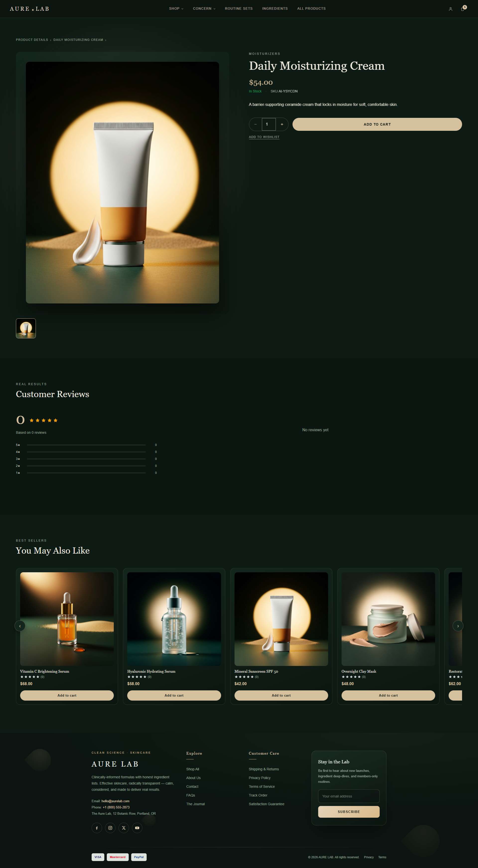478x868 pixels.
Task: Click hello@aurelab.com email link
Action: tap(115, 801)
